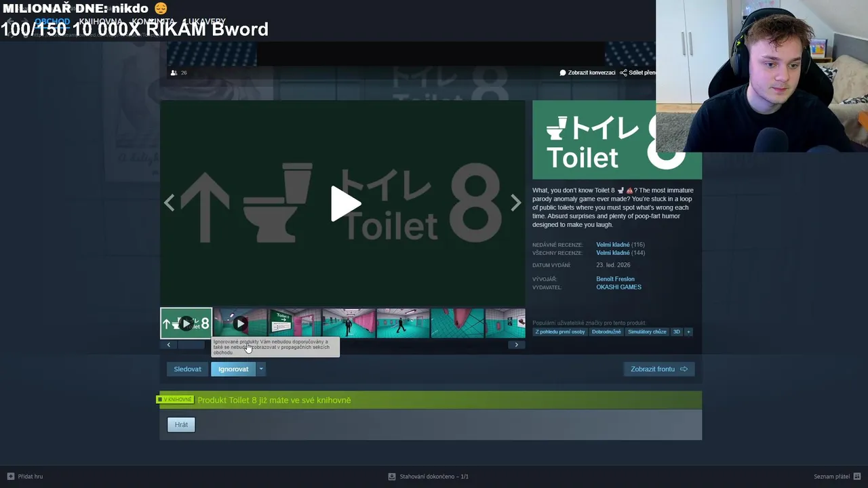Image resolution: width=868 pixels, height=488 pixels.
Task: Click release date '23. led. 2026'
Action: click(x=613, y=265)
